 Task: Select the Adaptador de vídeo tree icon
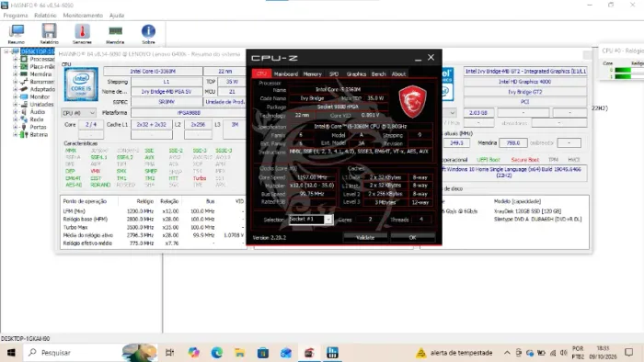click(x=24, y=89)
